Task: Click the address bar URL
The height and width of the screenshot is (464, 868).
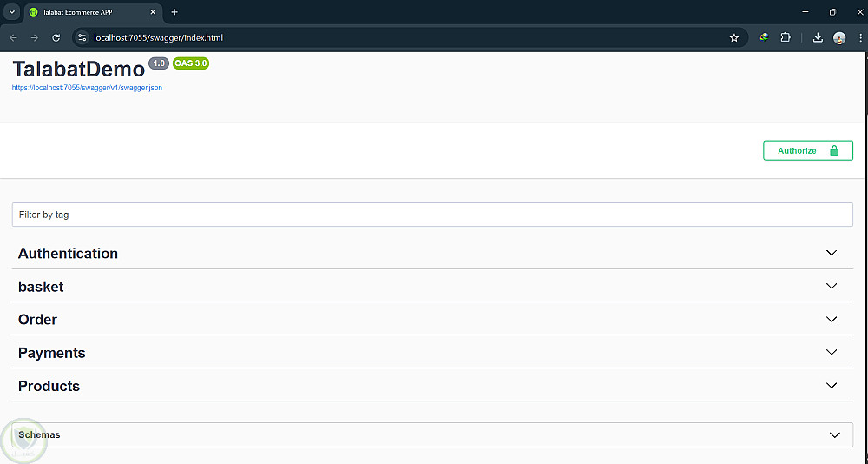Action: tap(158, 37)
